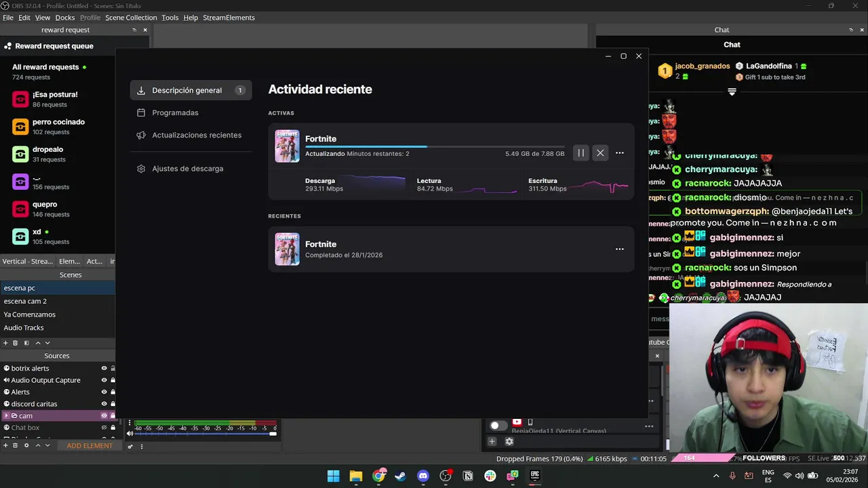Open the File menu
868x488 pixels.
coord(8,18)
